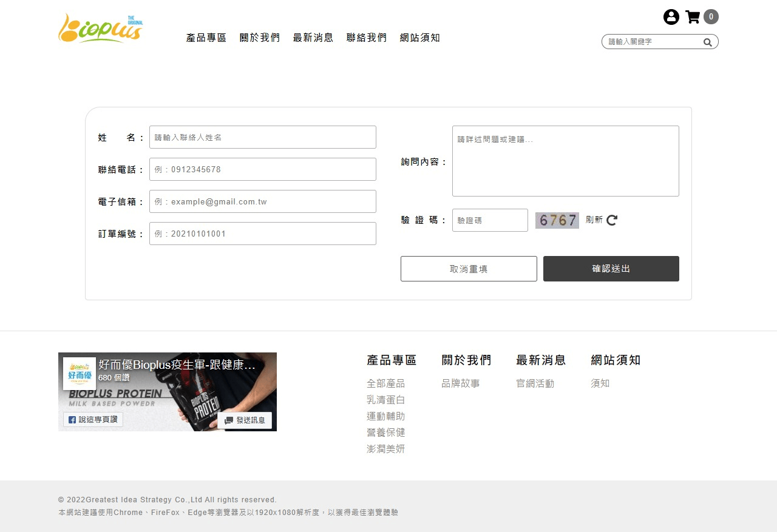Open footer heading 產品專區
This screenshot has height=532, width=777.
(392, 360)
